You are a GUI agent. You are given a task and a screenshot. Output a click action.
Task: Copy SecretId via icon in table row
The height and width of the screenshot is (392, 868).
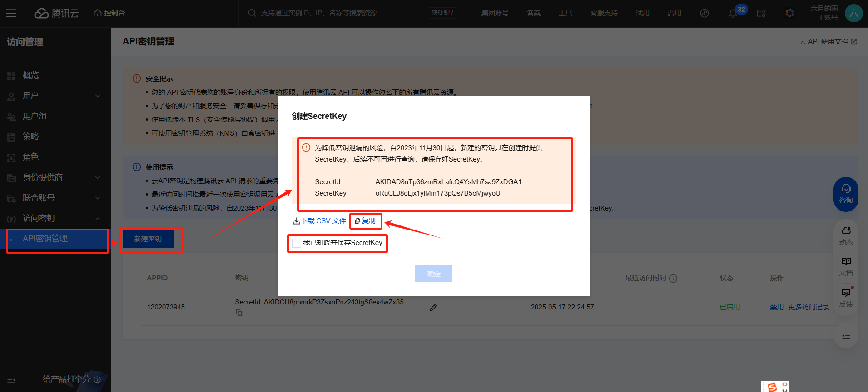(239, 313)
